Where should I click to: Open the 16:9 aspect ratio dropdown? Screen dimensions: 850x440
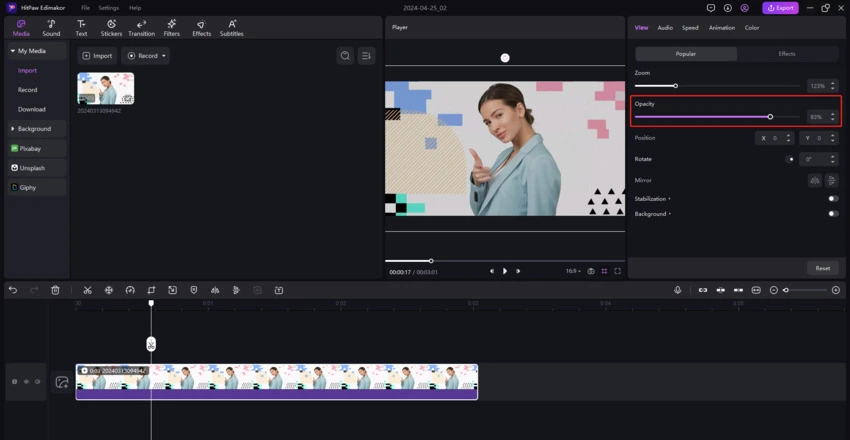572,271
